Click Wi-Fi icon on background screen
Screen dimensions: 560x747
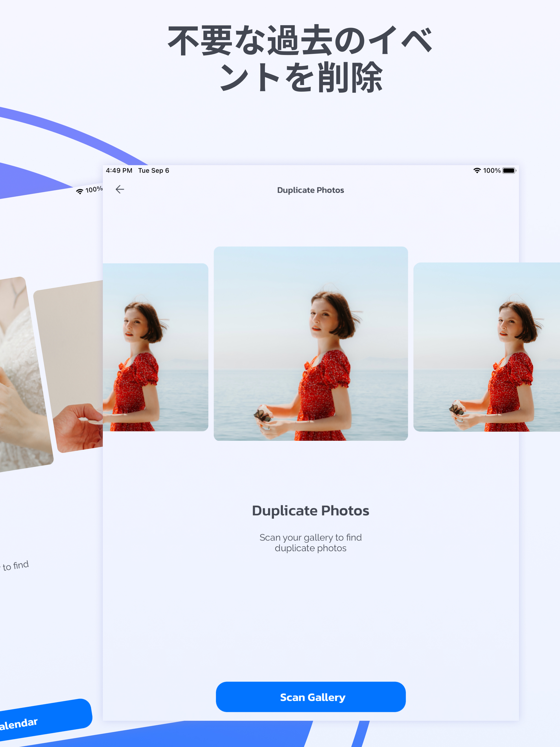click(80, 192)
